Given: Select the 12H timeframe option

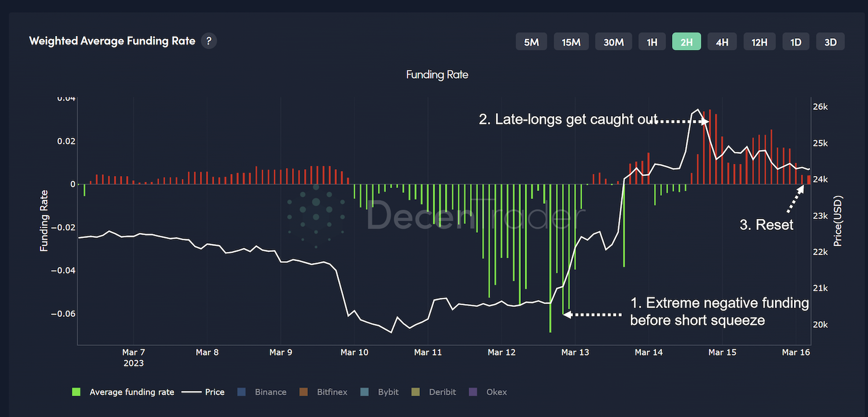Looking at the screenshot, I should [x=759, y=42].
